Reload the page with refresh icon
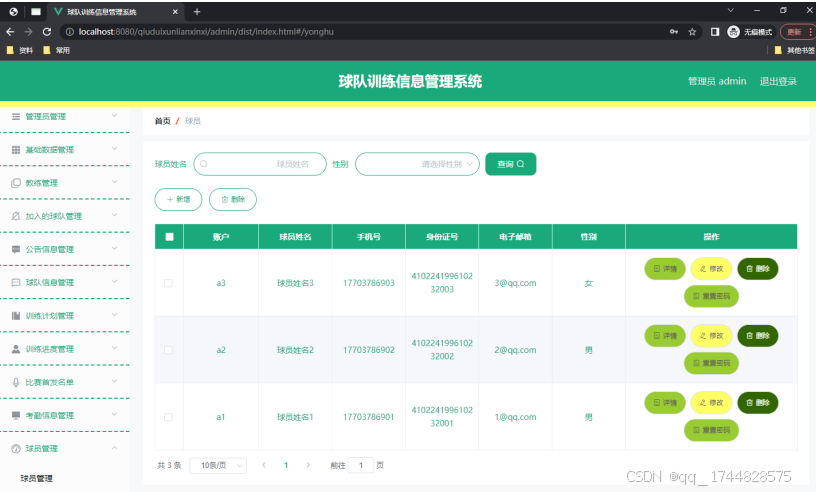Viewport: 816px width, 492px height. [47, 32]
